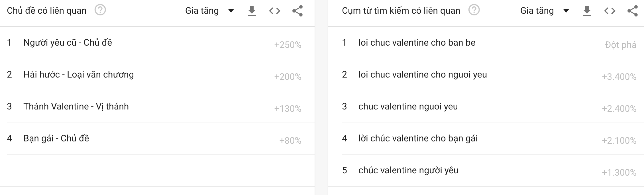
Task: Open query "loi chuc valentine cho ban be"
Action: (x=417, y=43)
